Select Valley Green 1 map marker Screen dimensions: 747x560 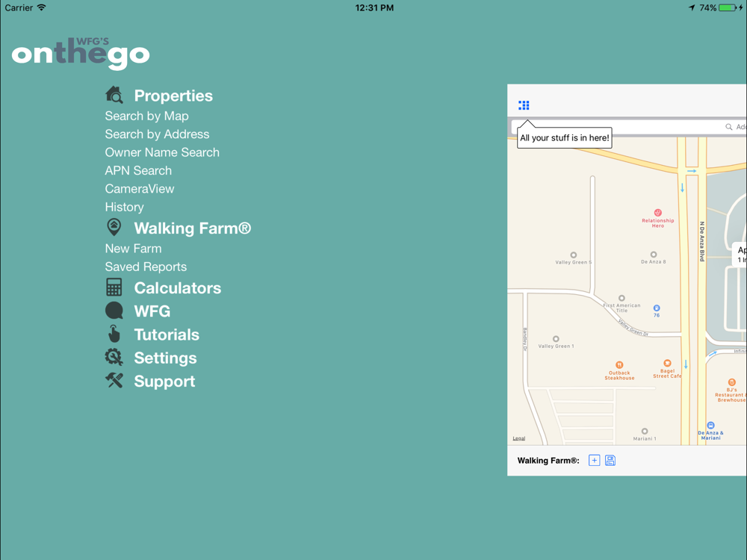(556, 339)
